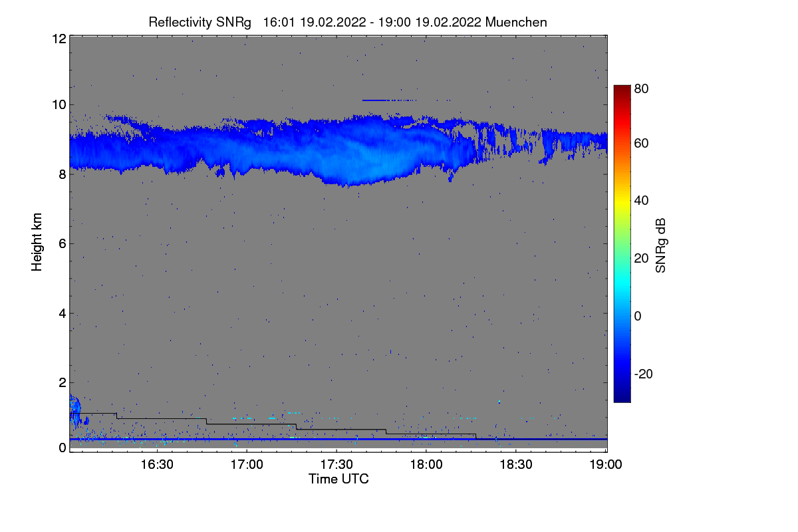The width and height of the screenshot is (798, 532).
Task: Click the dark blue bottom of colorbar
Action: [622, 396]
